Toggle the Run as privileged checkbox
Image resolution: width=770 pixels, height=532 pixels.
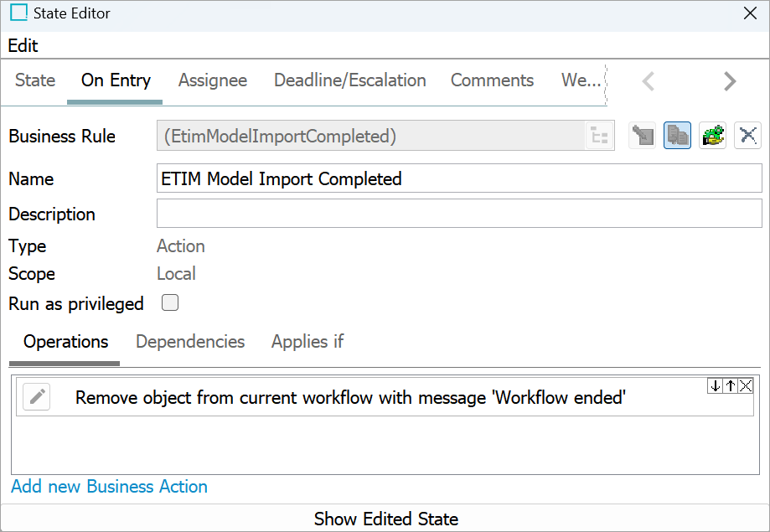170,302
